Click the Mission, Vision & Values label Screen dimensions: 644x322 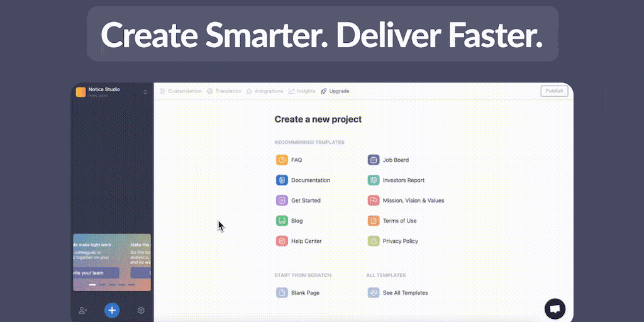point(414,201)
